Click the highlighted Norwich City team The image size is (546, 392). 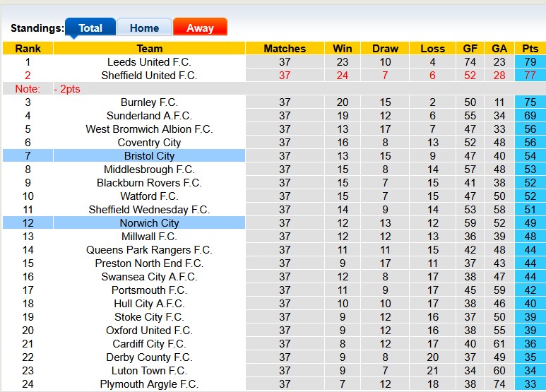(x=149, y=223)
